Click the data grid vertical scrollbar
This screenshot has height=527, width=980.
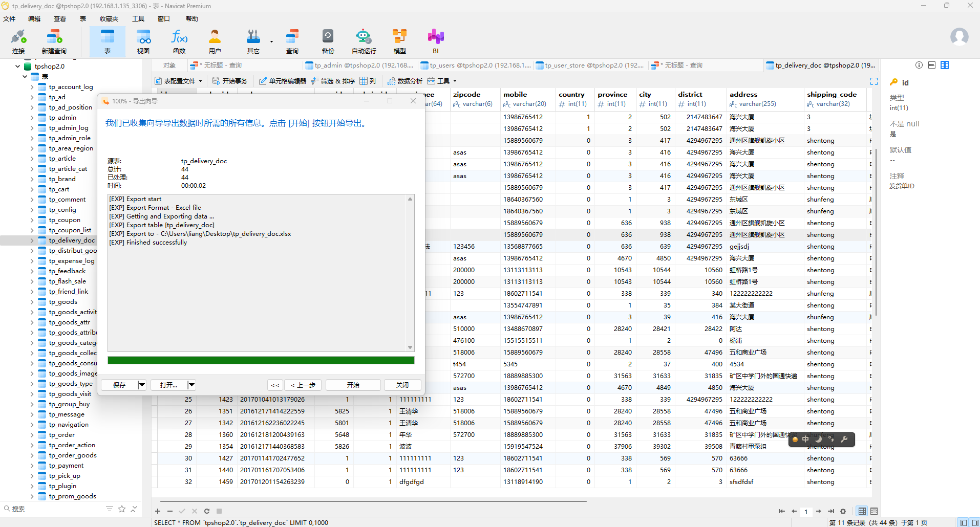pyautogui.click(x=876, y=233)
